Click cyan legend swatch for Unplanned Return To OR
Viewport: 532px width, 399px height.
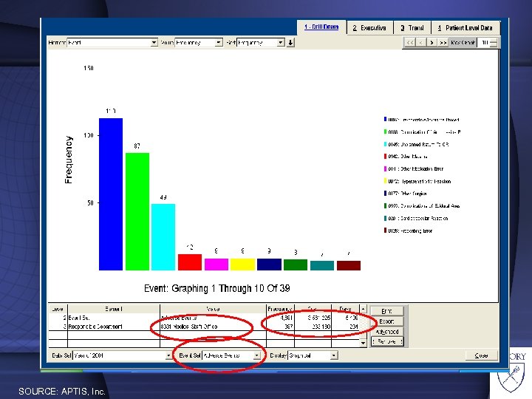[x=385, y=144]
